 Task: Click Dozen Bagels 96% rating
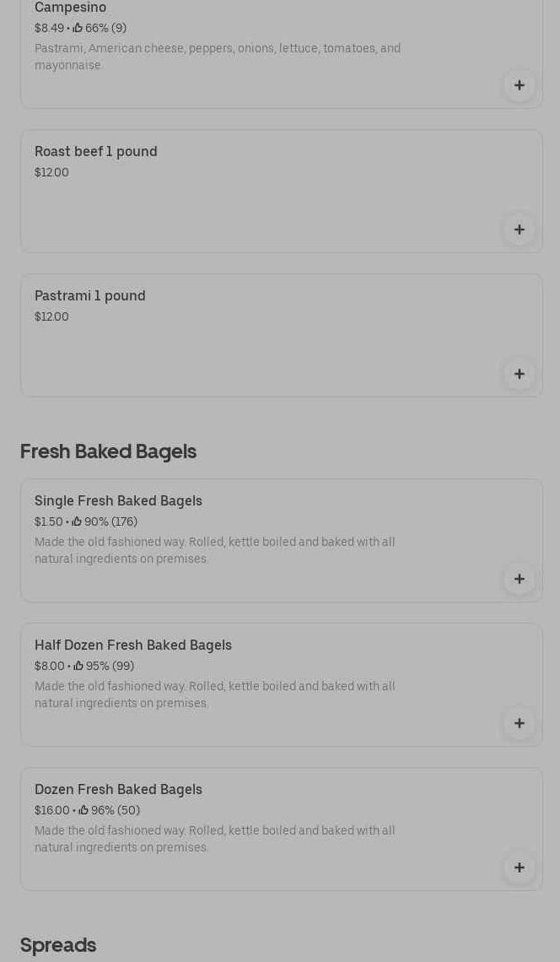click(110, 811)
